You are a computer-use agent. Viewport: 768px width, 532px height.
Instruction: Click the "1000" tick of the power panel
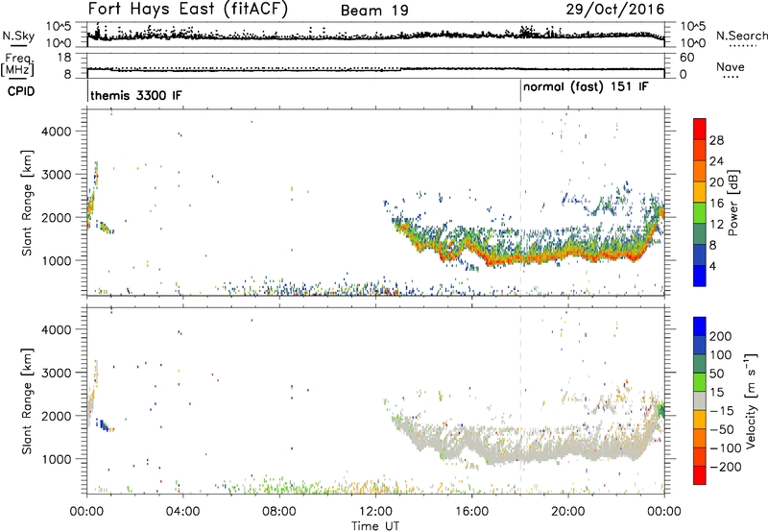pos(57,260)
